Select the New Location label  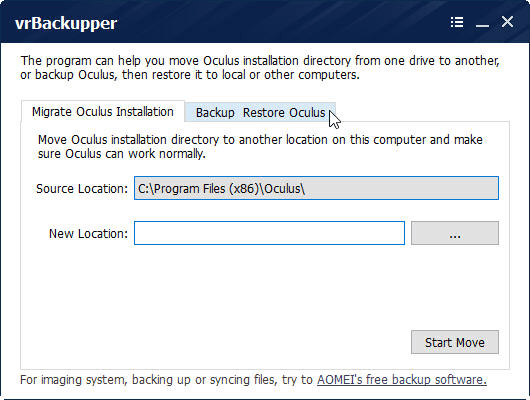(89, 234)
